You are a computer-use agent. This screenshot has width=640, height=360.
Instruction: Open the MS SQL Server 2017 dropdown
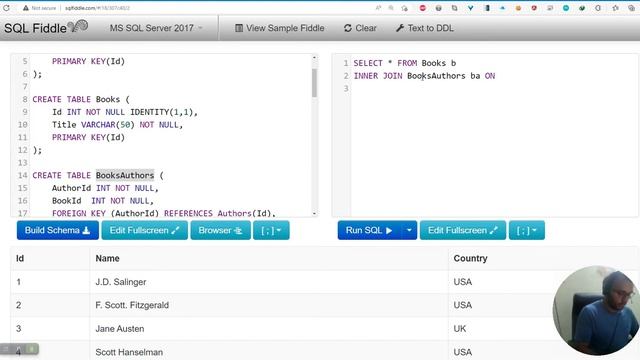[156, 28]
